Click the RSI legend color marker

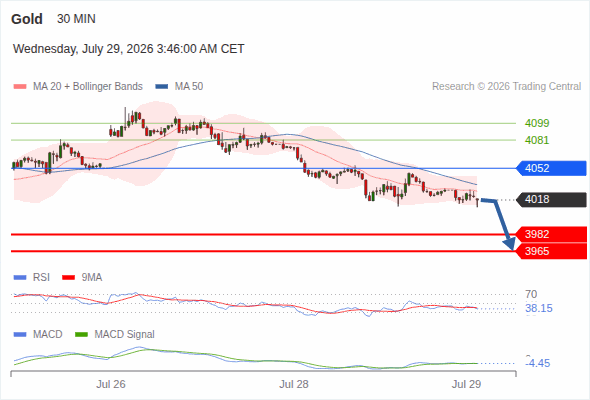[20, 278]
